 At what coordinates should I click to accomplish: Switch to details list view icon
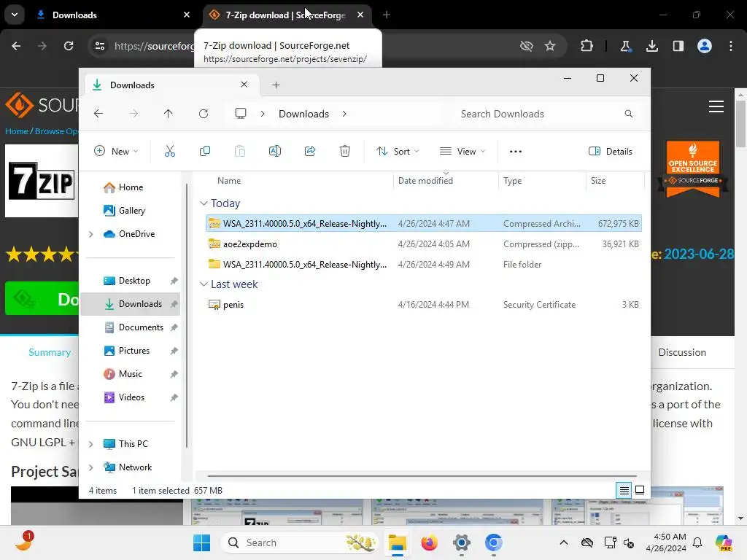(624, 490)
